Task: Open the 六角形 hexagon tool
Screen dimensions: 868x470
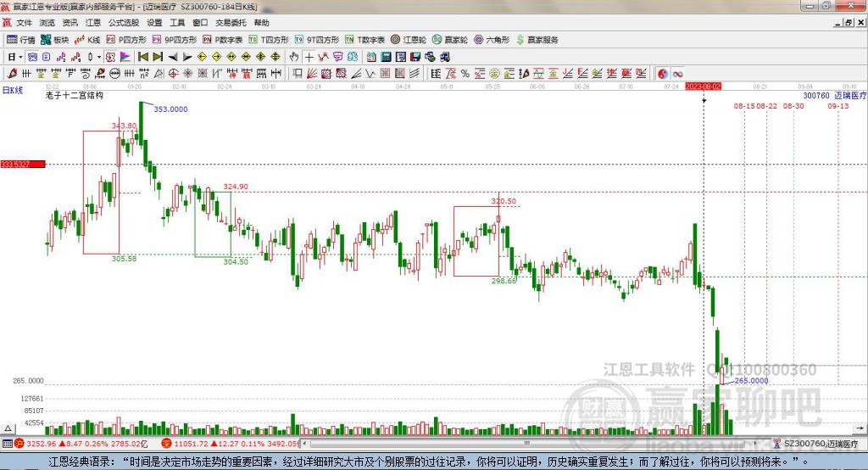Action: tap(492, 40)
